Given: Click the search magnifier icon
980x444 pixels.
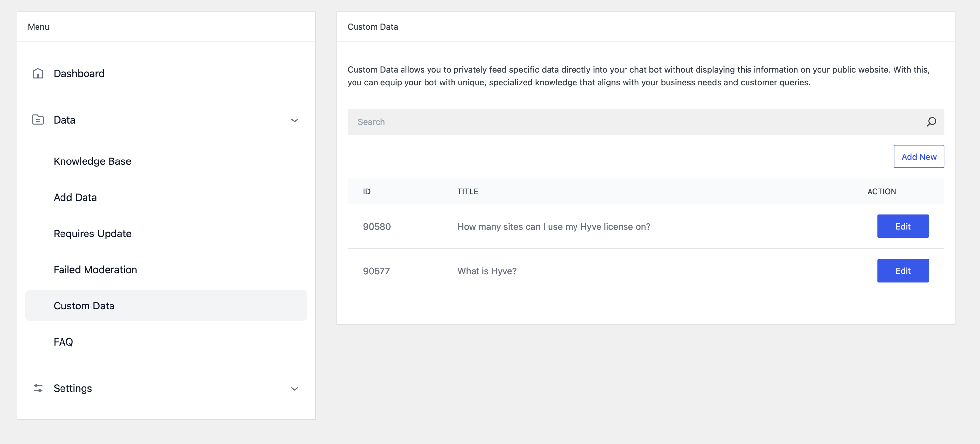Looking at the screenshot, I should tap(931, 122).
